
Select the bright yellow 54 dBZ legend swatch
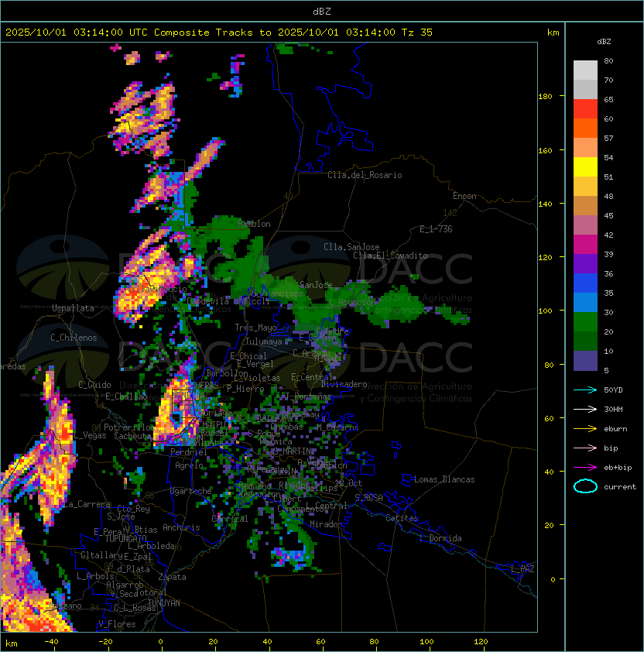pyautogui.click(x=585, y=166)
